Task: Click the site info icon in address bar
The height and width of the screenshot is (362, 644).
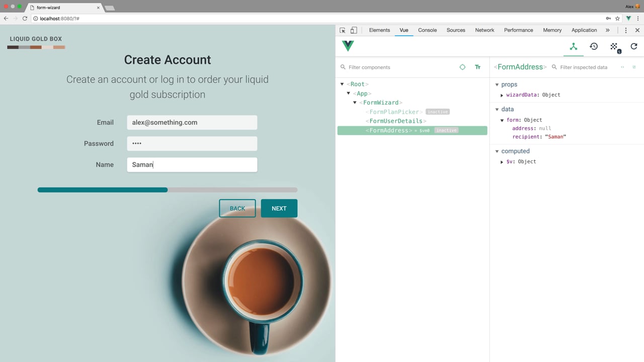Action: click(x=35, y=18)
